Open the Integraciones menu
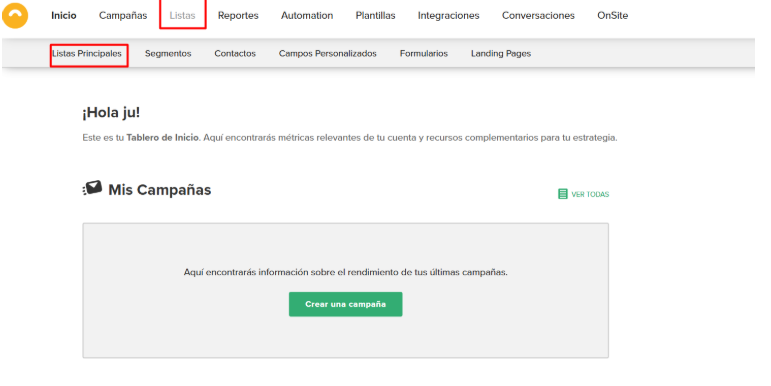The height and width of the screenshot is (386, 771). point(448,16)
